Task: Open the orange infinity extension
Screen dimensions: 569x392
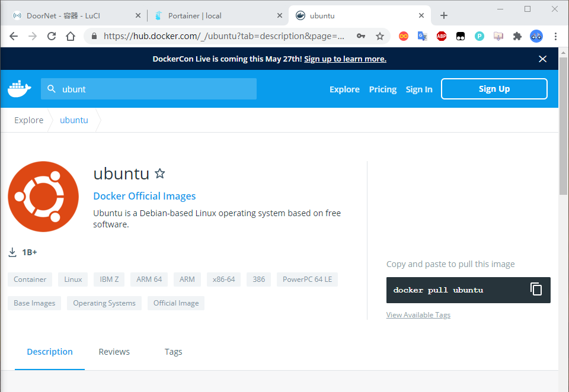Action: point(404,36)
